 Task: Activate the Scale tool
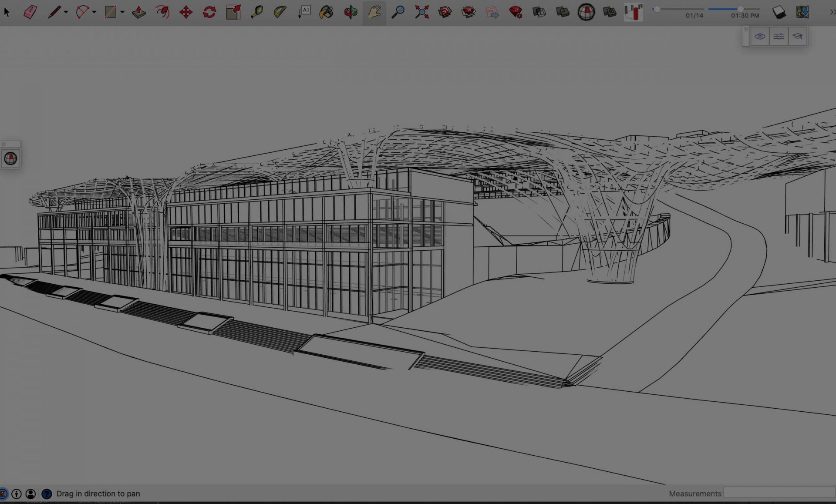[x=233, y=12]
